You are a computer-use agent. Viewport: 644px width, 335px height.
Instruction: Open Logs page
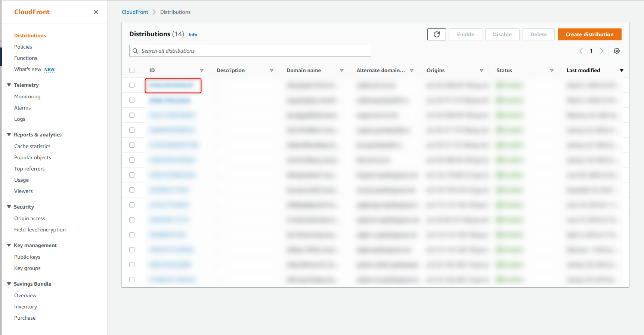point(20,119)
